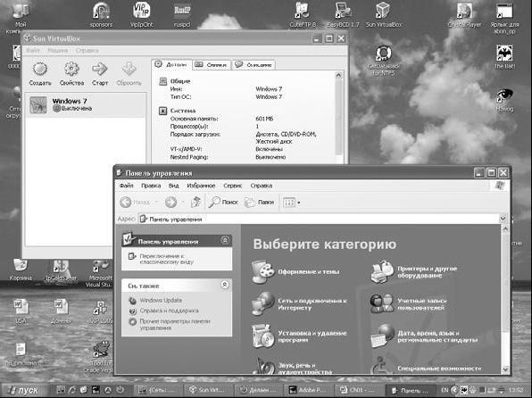Open Оформление и темы category icon
Image resolution: width=532 pixels, height=398 pixels.
pyautogui.click(x=263, y=272)
